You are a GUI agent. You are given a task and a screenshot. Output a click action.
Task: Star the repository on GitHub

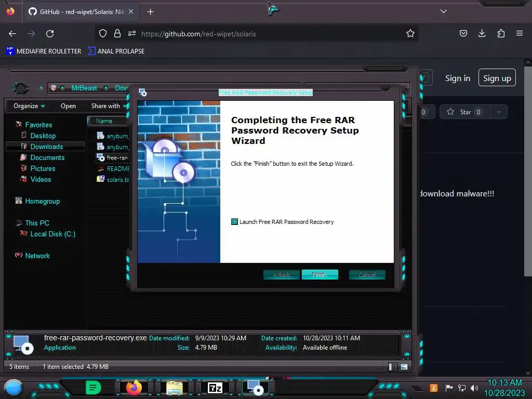click(x=464, y=112)
